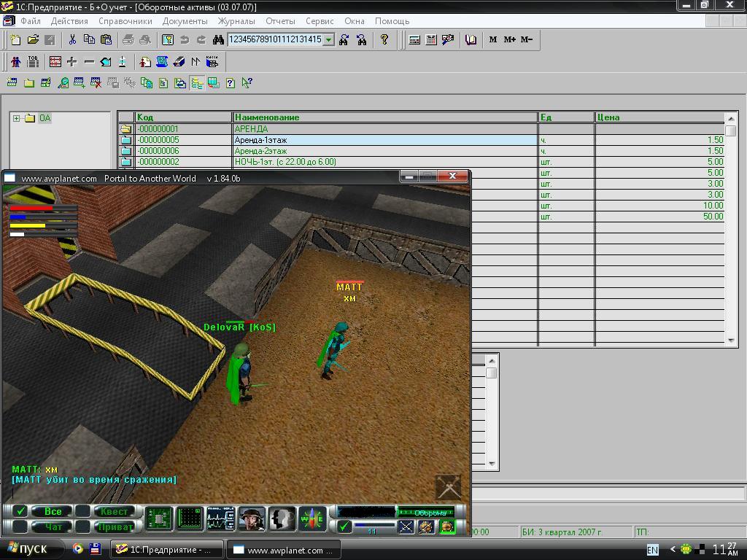Click the two people icon in second toolbar

click(16, 61)
